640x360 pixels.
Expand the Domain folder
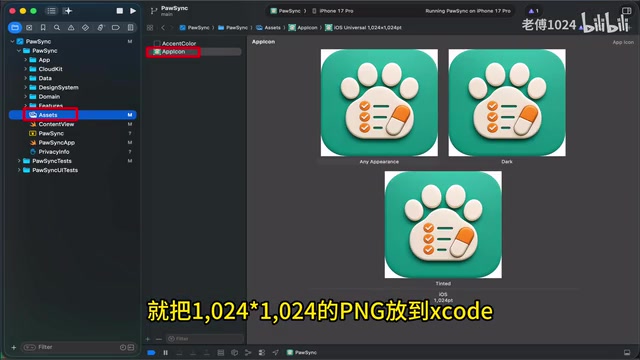[25, 97]
